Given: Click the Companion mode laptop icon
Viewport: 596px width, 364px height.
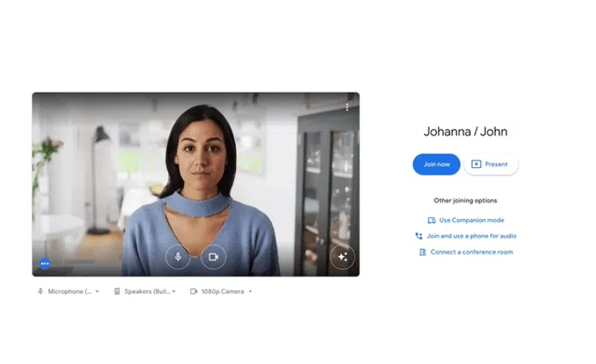Looking at the screenshot, I should tap(431, 220).
